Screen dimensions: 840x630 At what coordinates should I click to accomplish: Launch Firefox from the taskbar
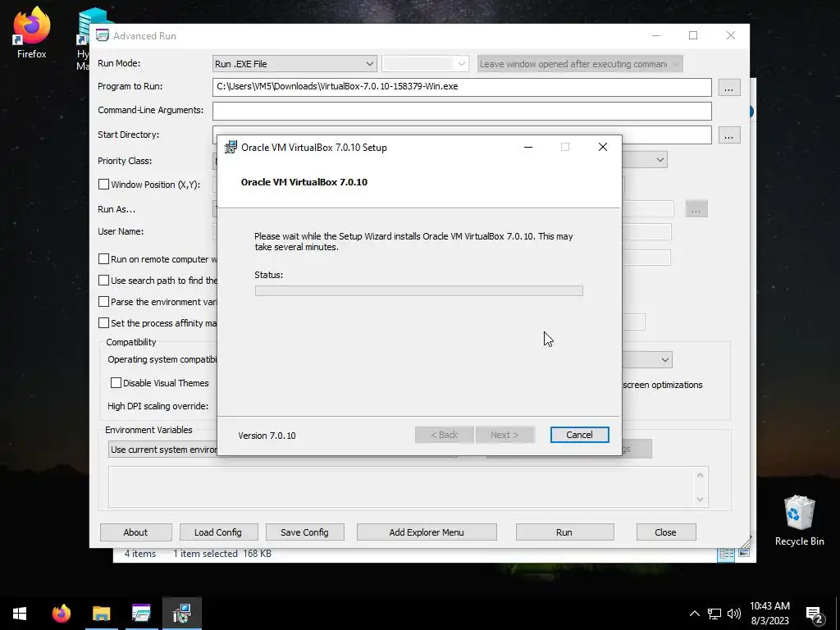pyautogui.click(x=61, y=614)
